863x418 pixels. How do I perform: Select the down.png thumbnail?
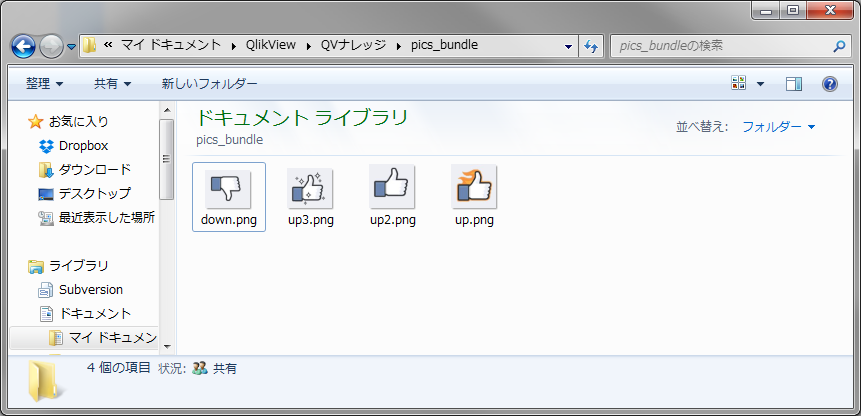coord(228,189)
